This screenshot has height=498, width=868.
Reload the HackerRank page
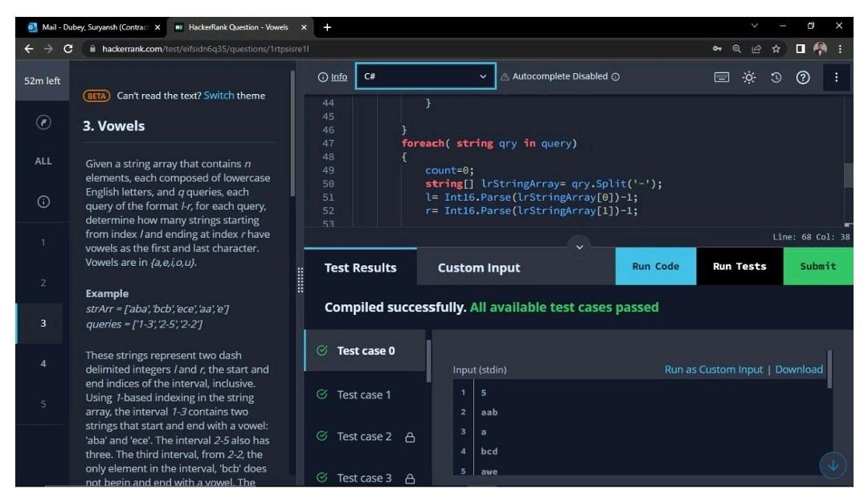[68, 49]
